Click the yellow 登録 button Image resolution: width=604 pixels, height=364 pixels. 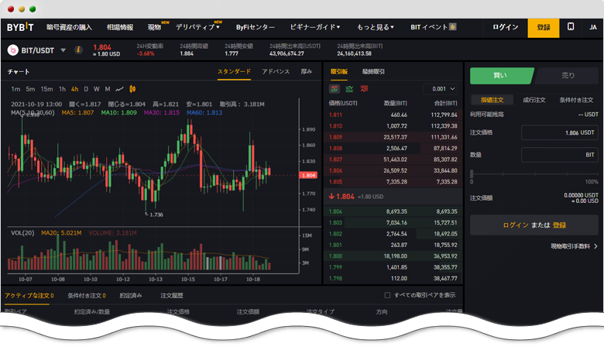coord(543,28)
